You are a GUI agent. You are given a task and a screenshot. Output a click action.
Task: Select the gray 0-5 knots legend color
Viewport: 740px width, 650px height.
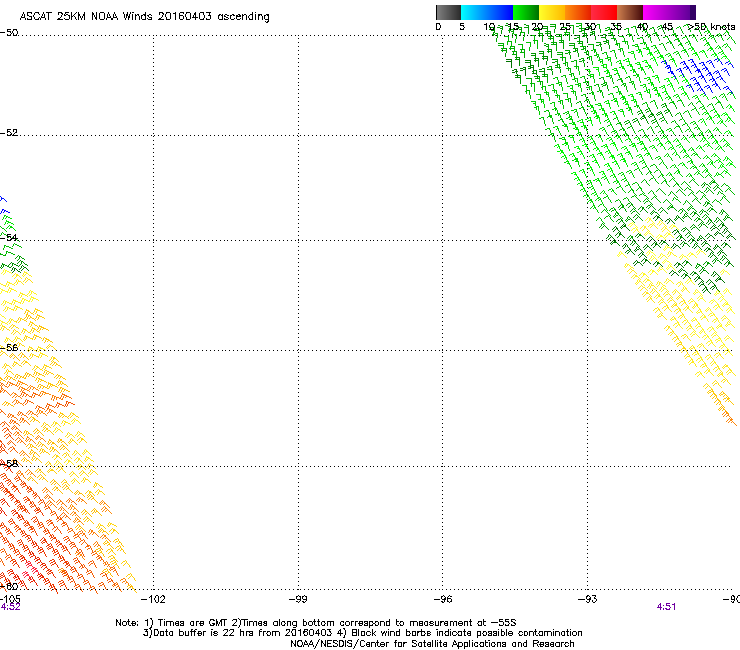(x=448, y=12)
